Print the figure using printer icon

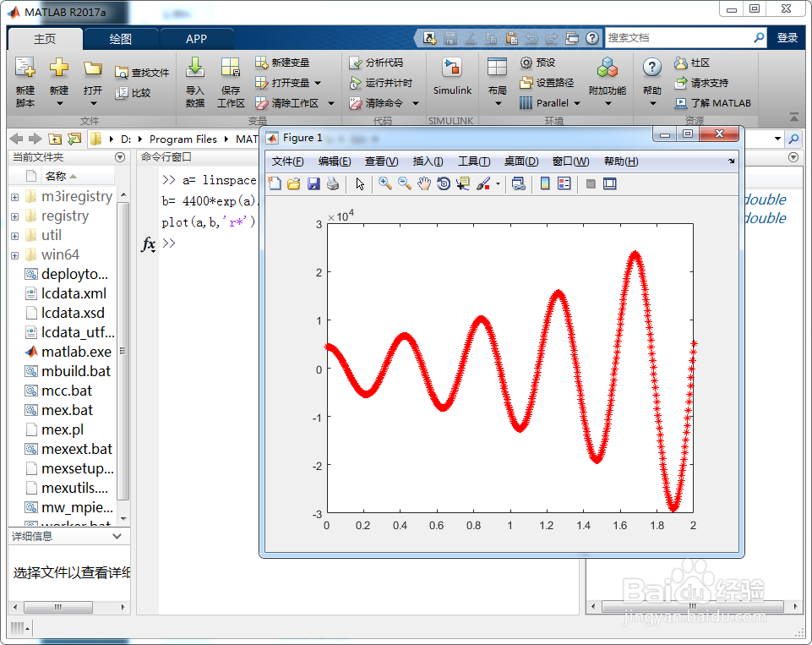[x=333, y=183]
